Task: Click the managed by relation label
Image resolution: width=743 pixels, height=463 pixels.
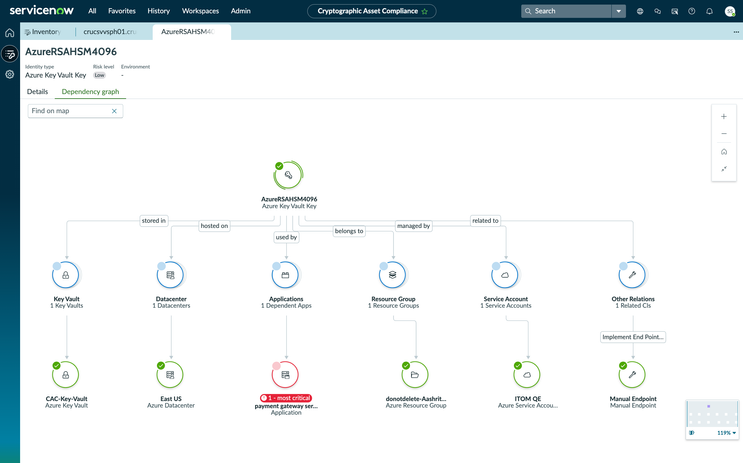Action: tap(413, 226)
